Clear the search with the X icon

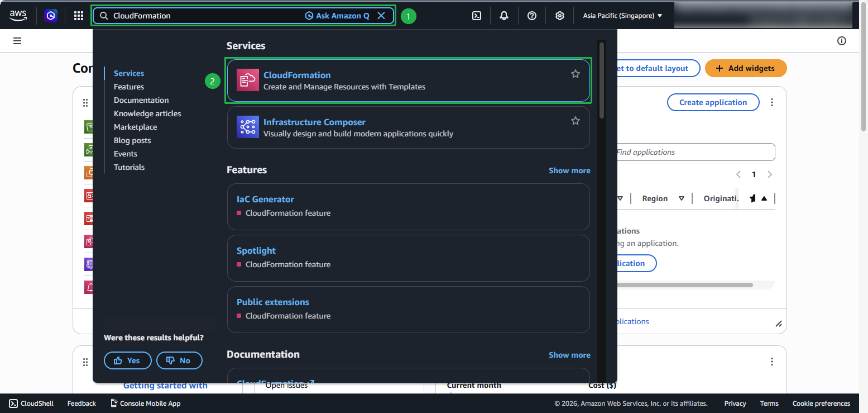click(x=381, y=16)
